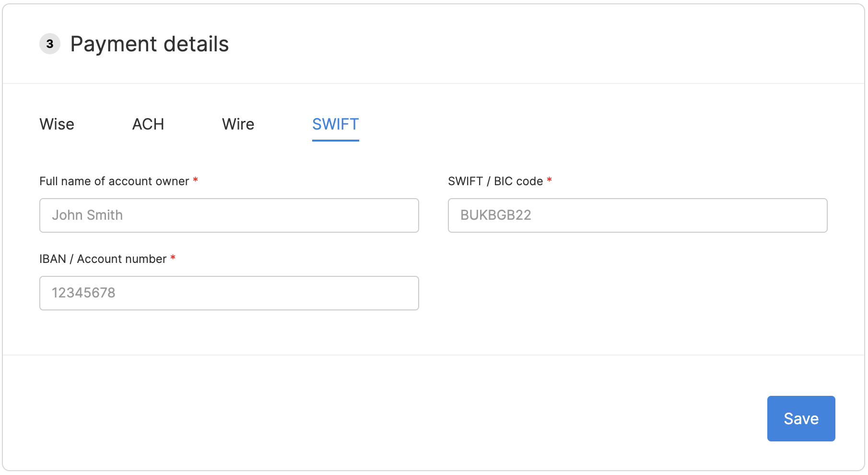Switch to the Wise tab
The height and width of the screenshot is (475, 868).
point(57,124)
